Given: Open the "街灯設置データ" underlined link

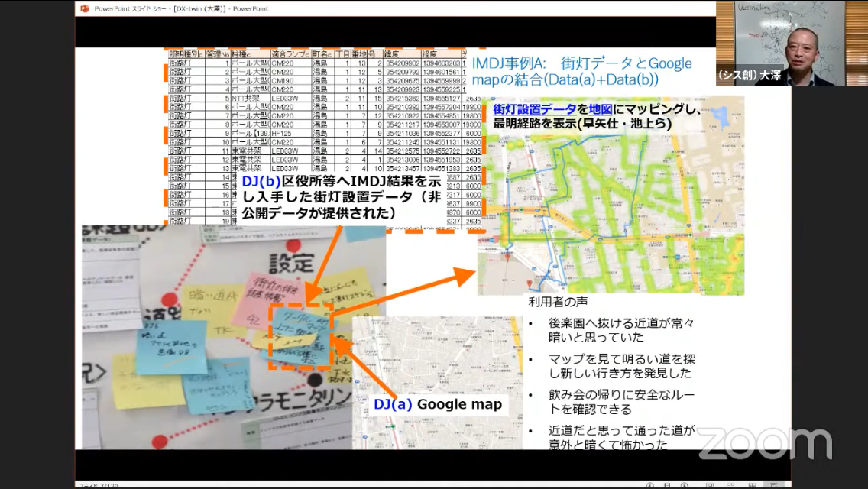Looking at the screenshot, I should click(x=535, y=110).
